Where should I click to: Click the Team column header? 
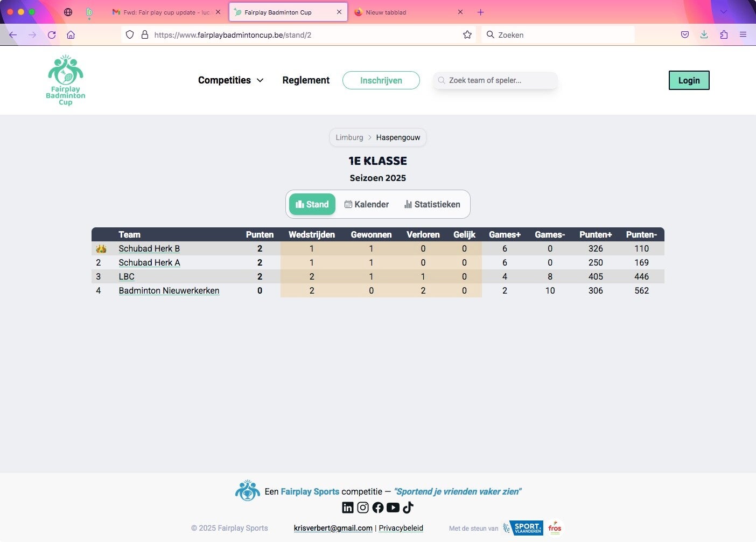129,234
